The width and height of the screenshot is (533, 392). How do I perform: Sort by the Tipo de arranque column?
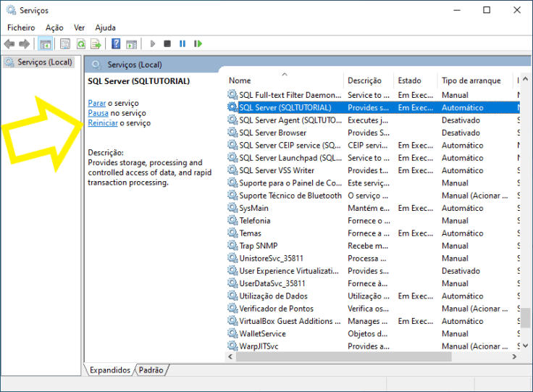tap(471, 80)
